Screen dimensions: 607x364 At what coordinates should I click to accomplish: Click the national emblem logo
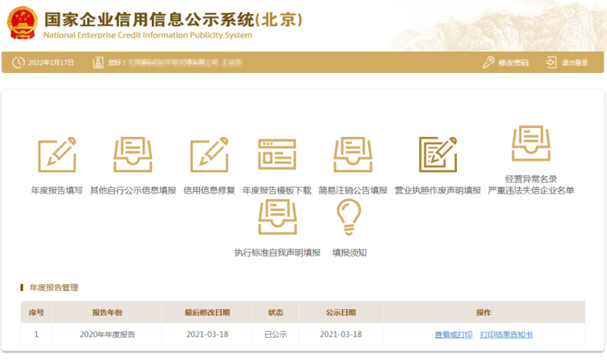[x=21, y=22]
